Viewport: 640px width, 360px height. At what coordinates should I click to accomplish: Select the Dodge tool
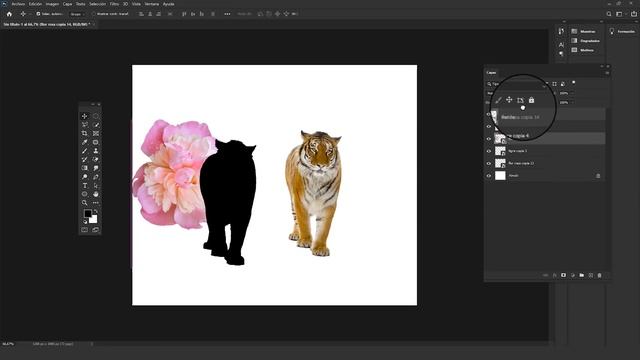(84, 177)
